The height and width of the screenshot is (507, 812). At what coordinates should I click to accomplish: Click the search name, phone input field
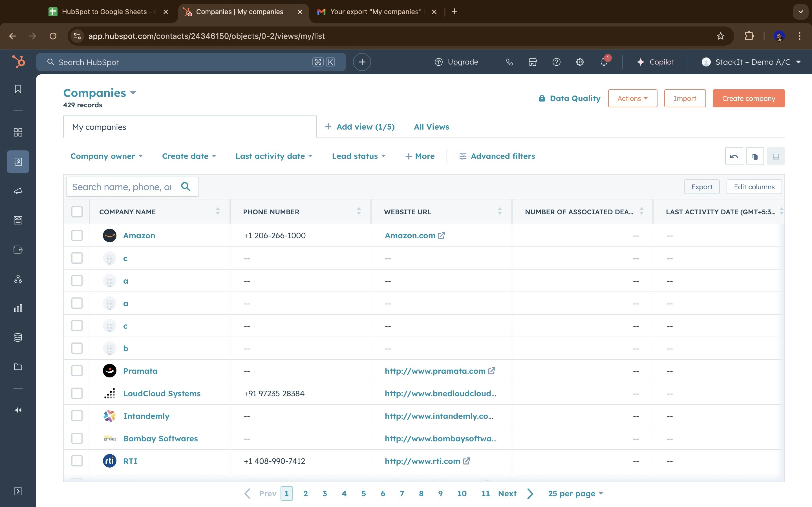coord(122,187)
